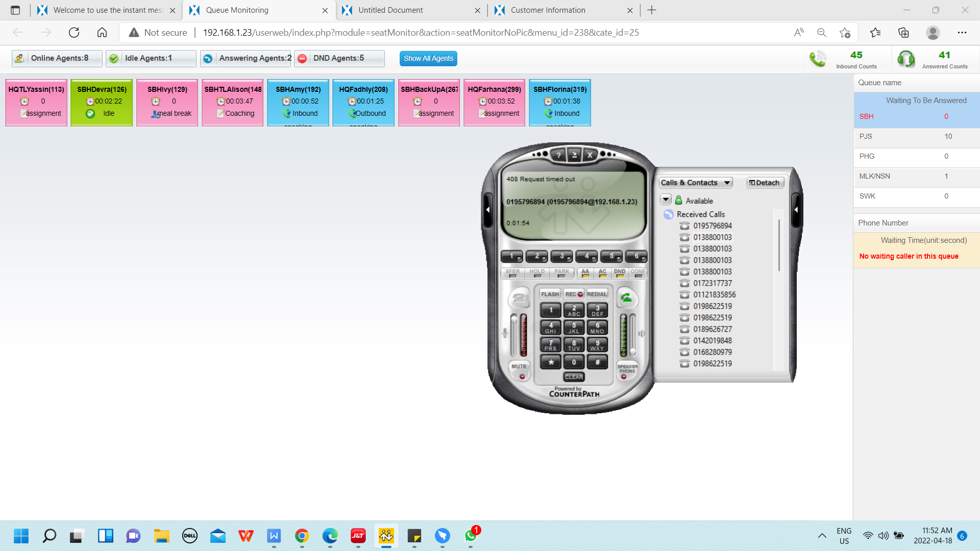The image size is (980, 551).
Task: Open the Calls & Contacts dropdown
Action: click(x=695, y=183)
